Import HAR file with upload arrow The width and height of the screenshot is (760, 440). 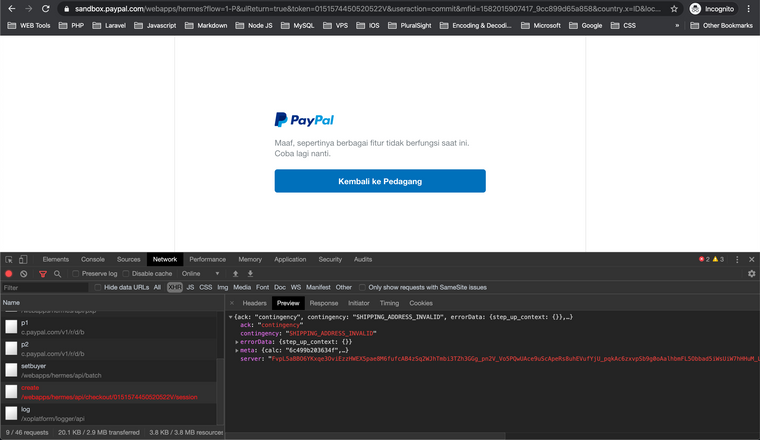[x=236, y=274]
